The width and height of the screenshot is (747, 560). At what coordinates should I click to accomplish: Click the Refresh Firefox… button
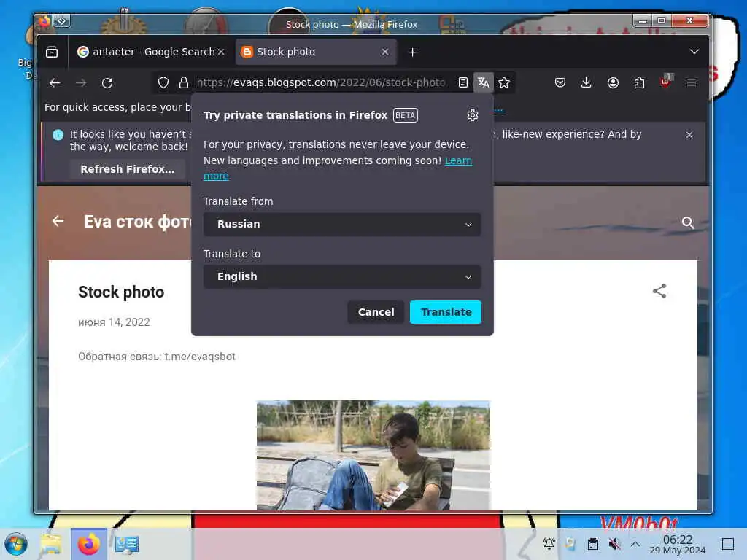pyautogui.click(x=127, y=169)
